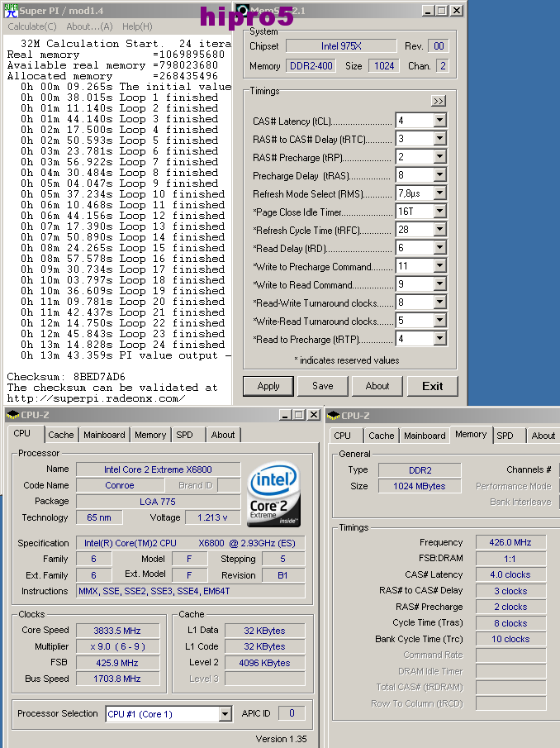The width and height of the screenshot is (560, 748).
Task: Click the Save button in MemSet
Action: point(323,386)
